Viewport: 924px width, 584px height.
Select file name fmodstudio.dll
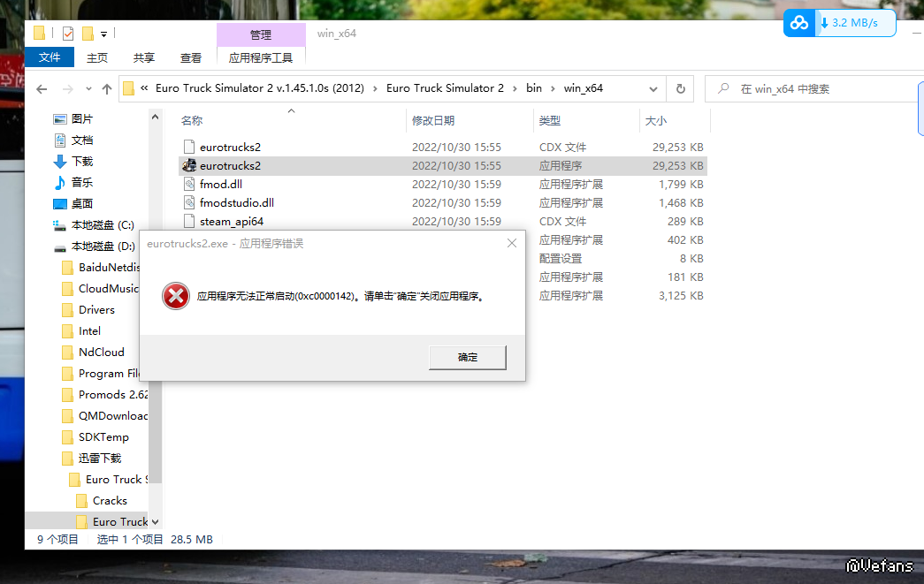237,202
